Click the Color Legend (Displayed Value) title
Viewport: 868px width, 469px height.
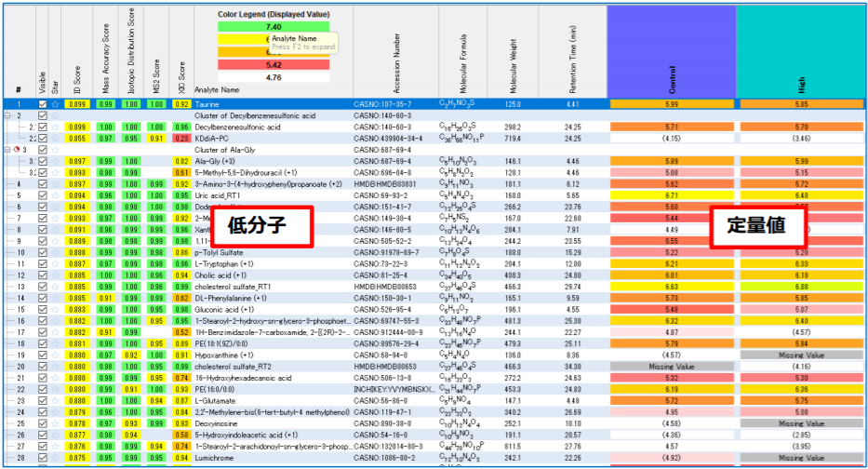[274, 14]
